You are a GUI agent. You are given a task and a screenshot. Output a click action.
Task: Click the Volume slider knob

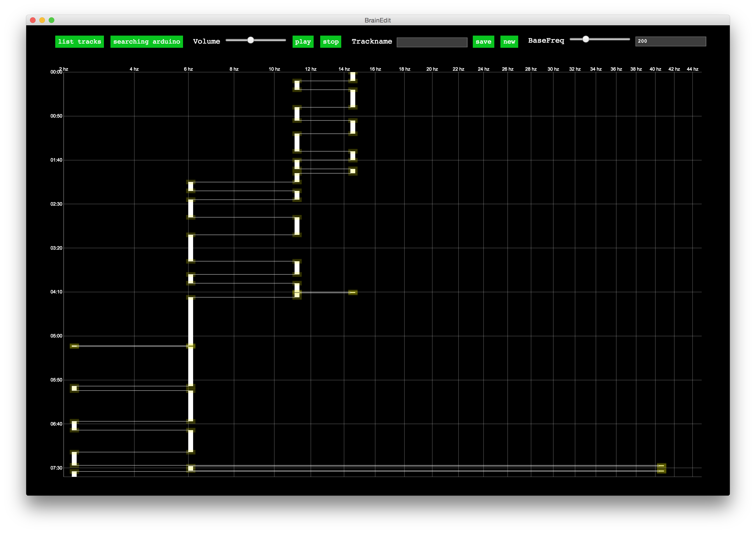(251, 40)
